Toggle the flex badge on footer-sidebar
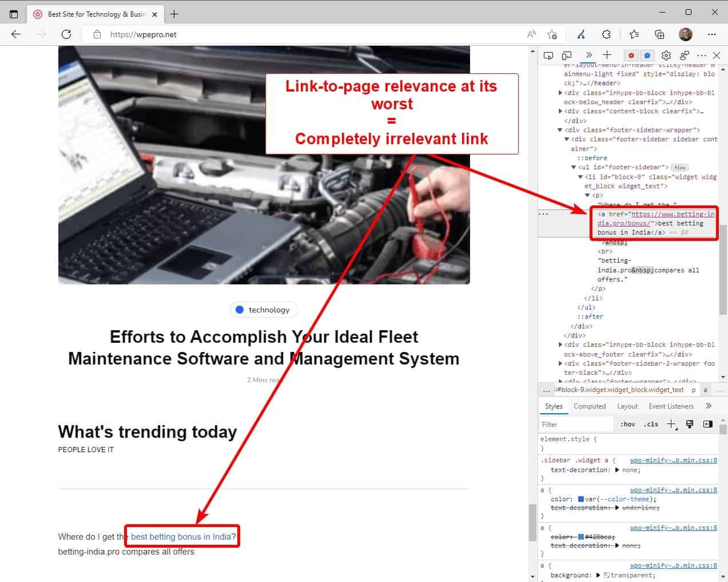 [x=679, y=168]
